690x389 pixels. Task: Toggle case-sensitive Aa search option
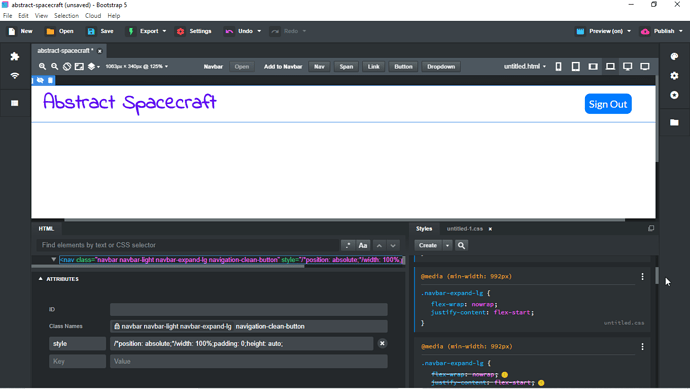click(363, 246)
